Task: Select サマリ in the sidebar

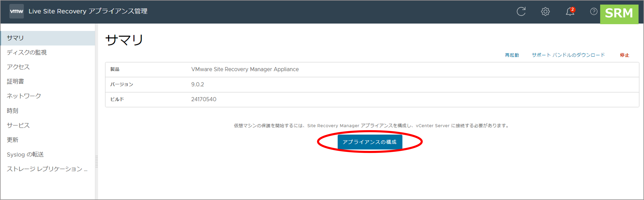Action: [x=48, y=38]
